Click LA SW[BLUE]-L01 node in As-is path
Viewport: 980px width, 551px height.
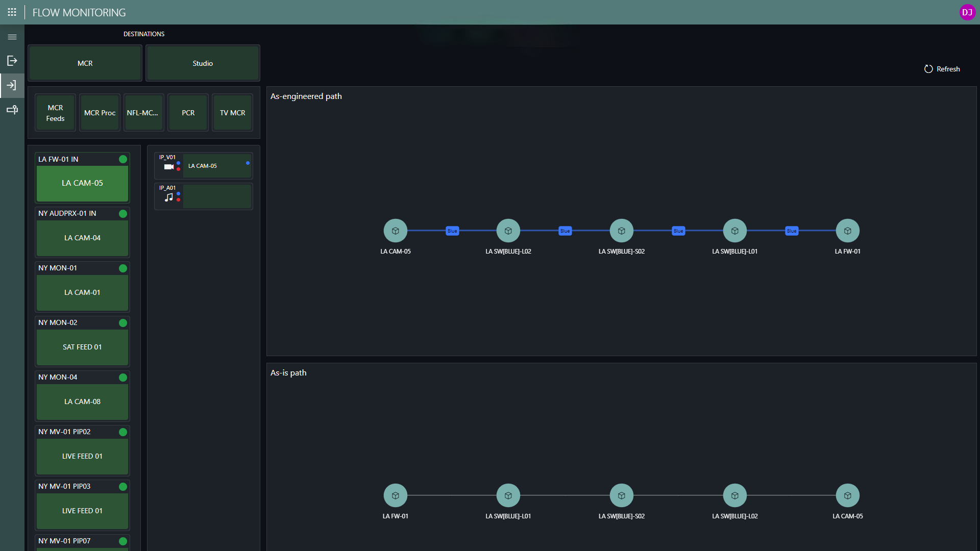coord(508,495)
